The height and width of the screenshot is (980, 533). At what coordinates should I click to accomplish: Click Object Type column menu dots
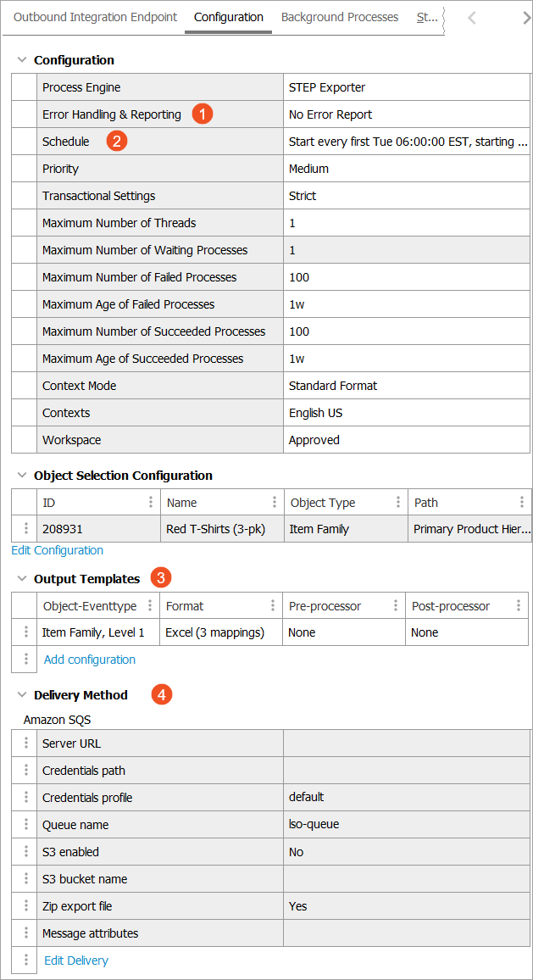click(398, 502)
